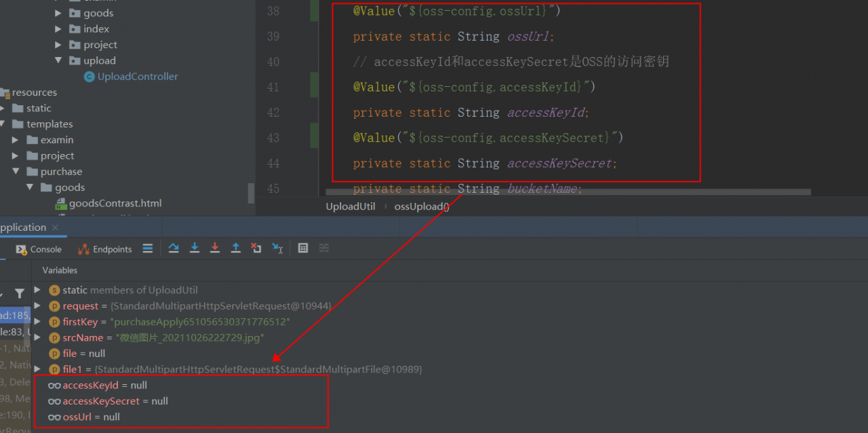868x433 pixels.
Task: Click the glasses icon beside accessKeyId watch
Action: [54, 385]
